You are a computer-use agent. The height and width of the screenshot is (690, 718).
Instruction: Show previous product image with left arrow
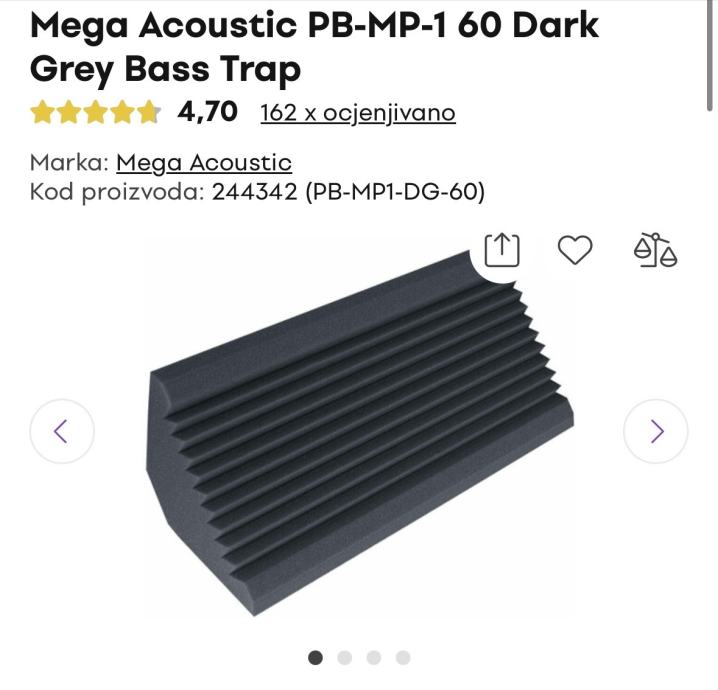pyautogui.click(x=62, y=431)
